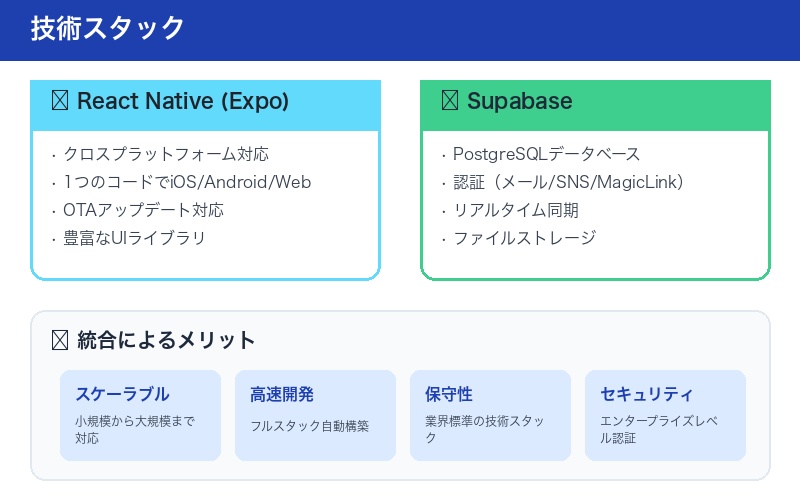Click the icon beside React Native (Expo)
800x500 pixels.
60,101
